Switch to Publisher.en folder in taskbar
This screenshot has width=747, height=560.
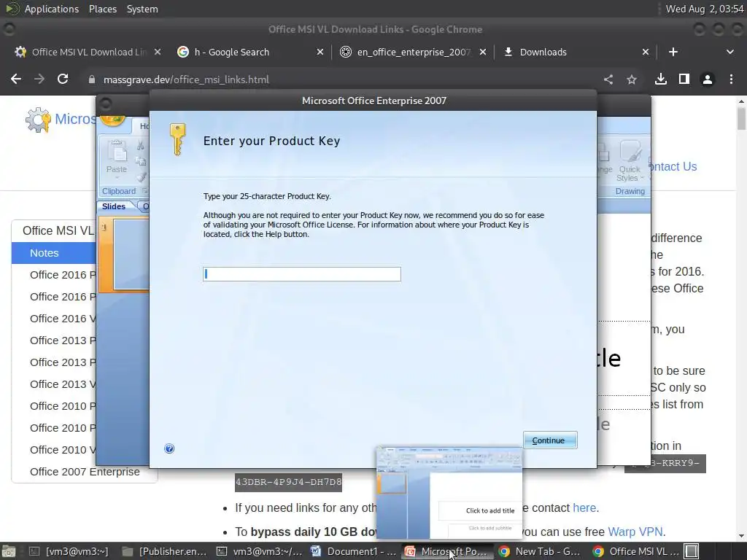pyautogui.click(x=164, y=551)
